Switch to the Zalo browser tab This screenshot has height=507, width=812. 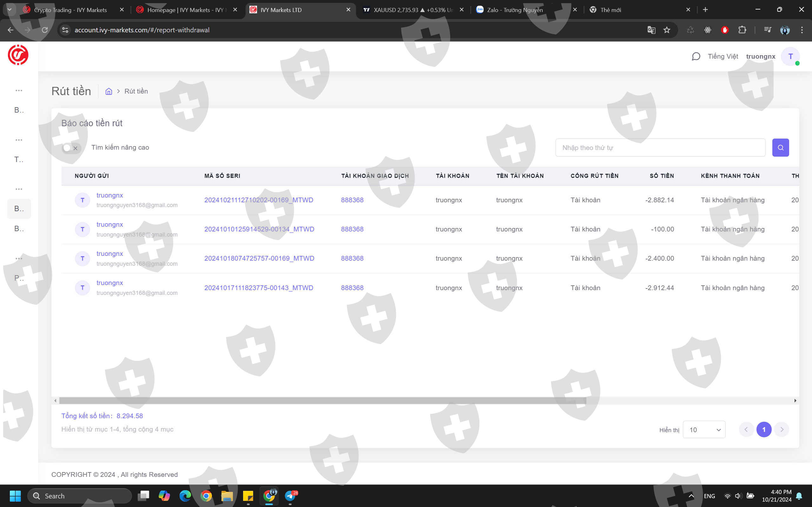(514, 10)
